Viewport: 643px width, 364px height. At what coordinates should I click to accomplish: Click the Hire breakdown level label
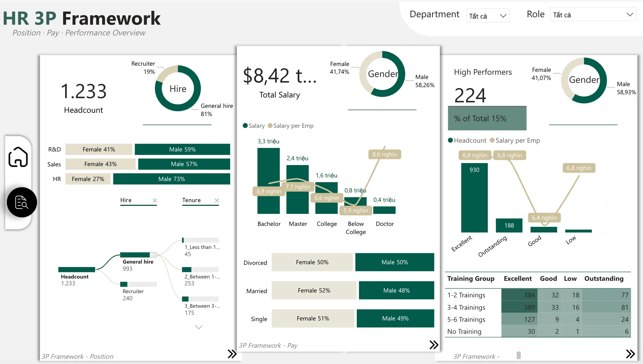tap(126, 200)
